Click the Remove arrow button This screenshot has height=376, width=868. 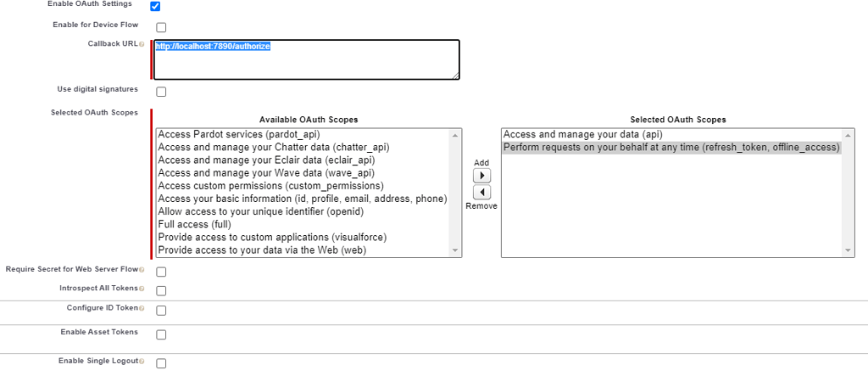481,192
